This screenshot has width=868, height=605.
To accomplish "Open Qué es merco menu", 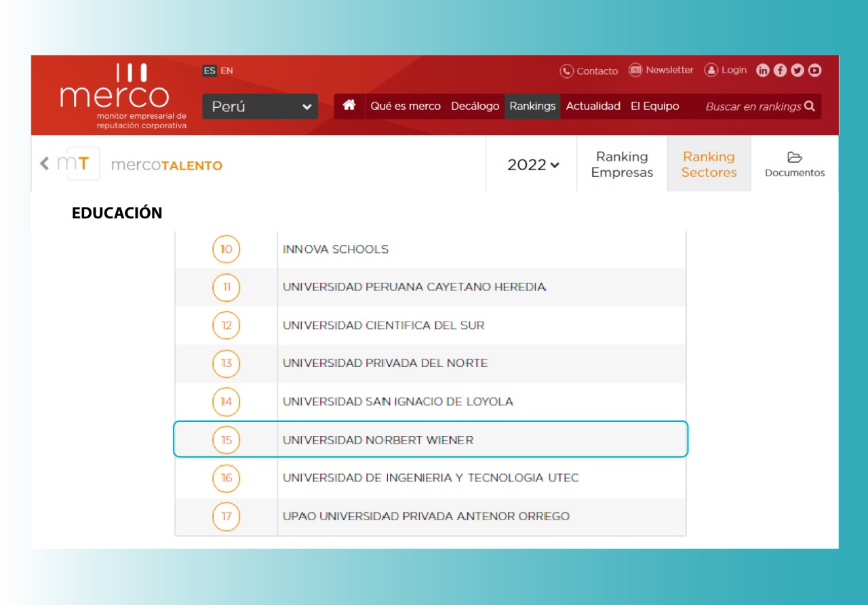I will click(x=406, y=106).
